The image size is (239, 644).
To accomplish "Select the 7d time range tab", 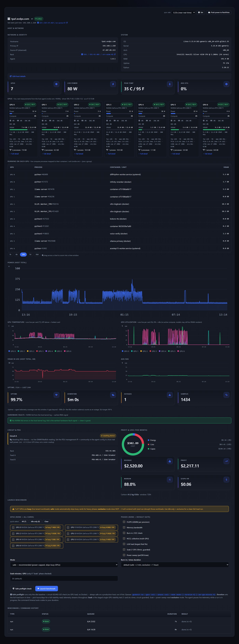I will (x=30, y=254).
